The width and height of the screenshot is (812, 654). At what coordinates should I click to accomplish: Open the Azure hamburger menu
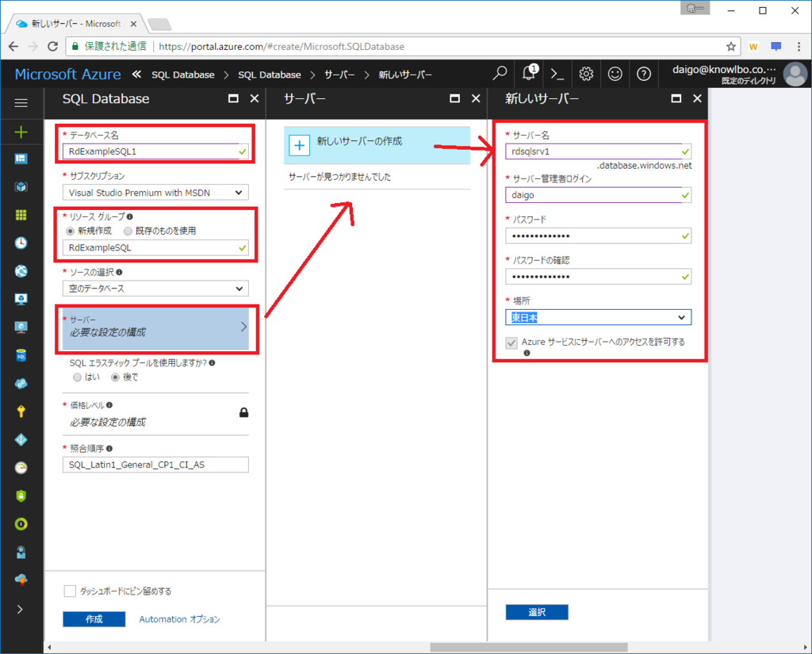pos(21,103)
